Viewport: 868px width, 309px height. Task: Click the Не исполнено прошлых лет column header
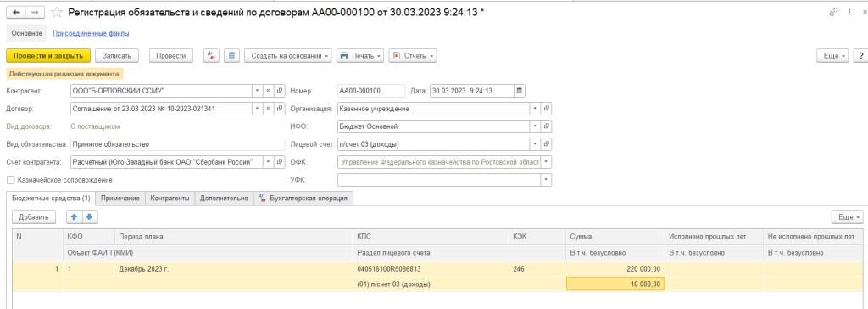pos(813,237)
